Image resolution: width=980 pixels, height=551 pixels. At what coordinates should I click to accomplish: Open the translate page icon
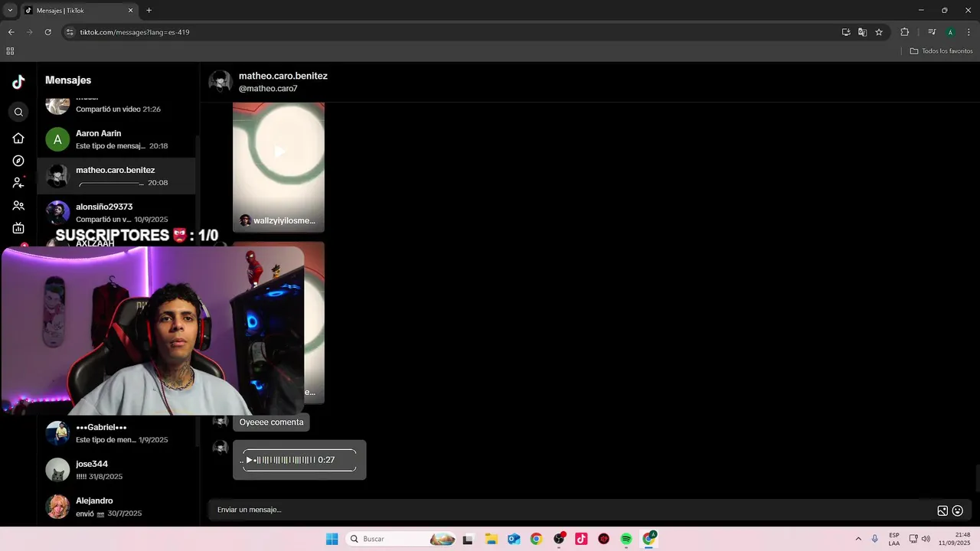(862, 32)
